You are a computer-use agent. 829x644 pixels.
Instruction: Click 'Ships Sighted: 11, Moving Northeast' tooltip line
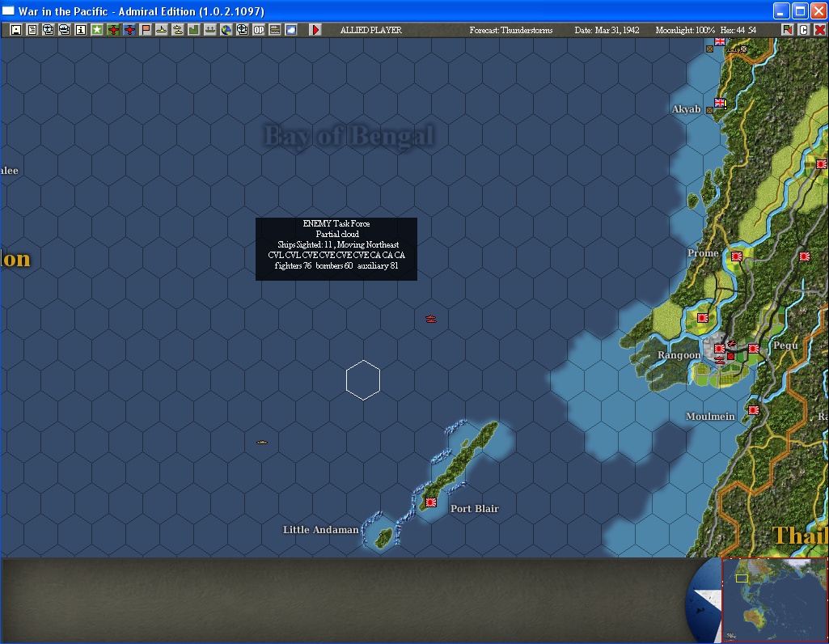tap(338, 245)
